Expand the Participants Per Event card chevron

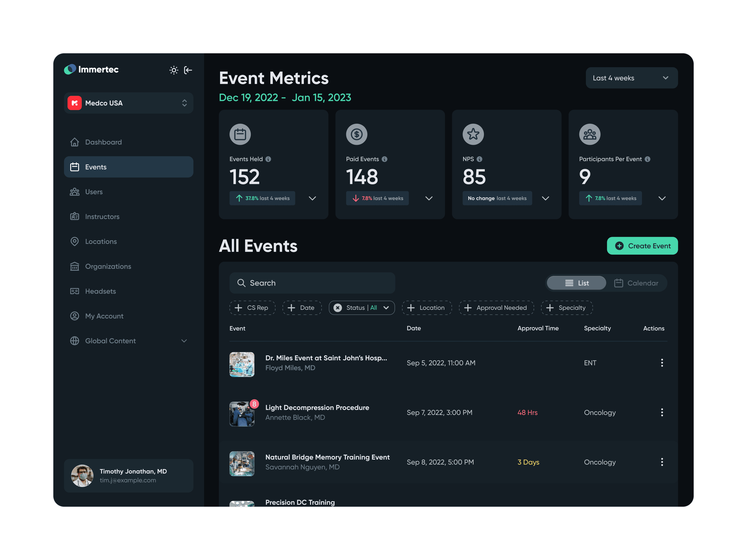pos(662,198)
